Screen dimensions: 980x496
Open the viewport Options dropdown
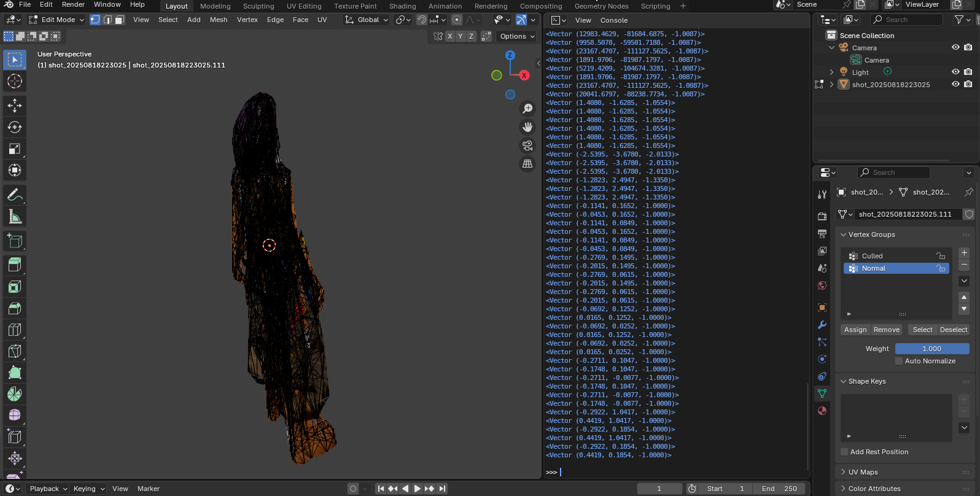(516, 36)
